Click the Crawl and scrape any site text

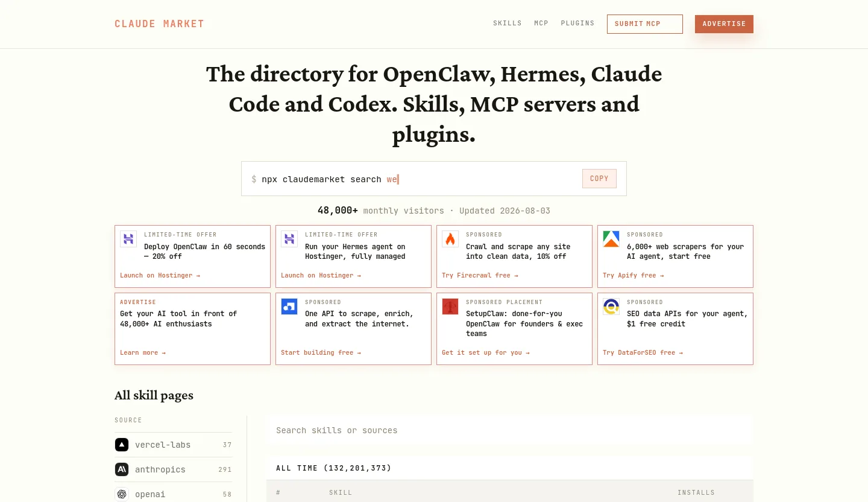click(x=518, y=252)
